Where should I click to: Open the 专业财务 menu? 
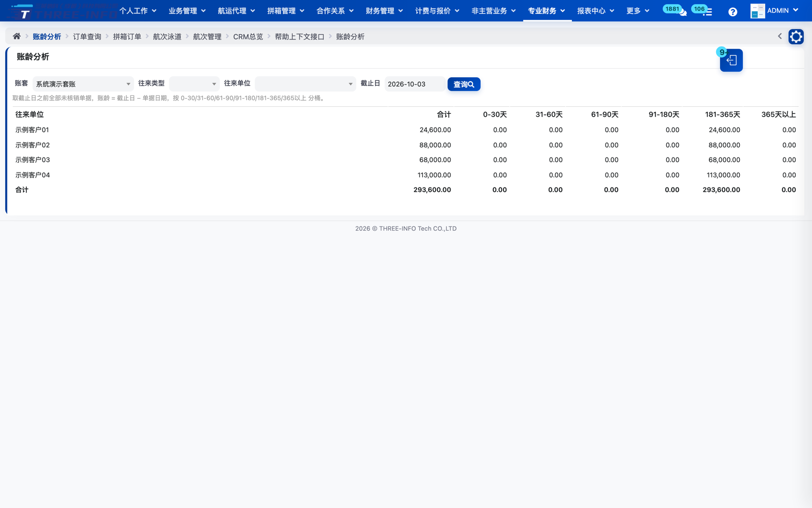tap(547, 11)
